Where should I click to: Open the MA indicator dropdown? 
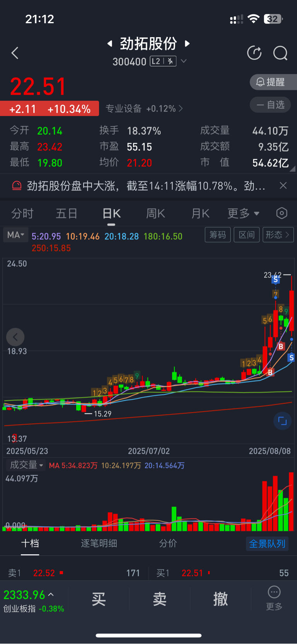point(15,235)
